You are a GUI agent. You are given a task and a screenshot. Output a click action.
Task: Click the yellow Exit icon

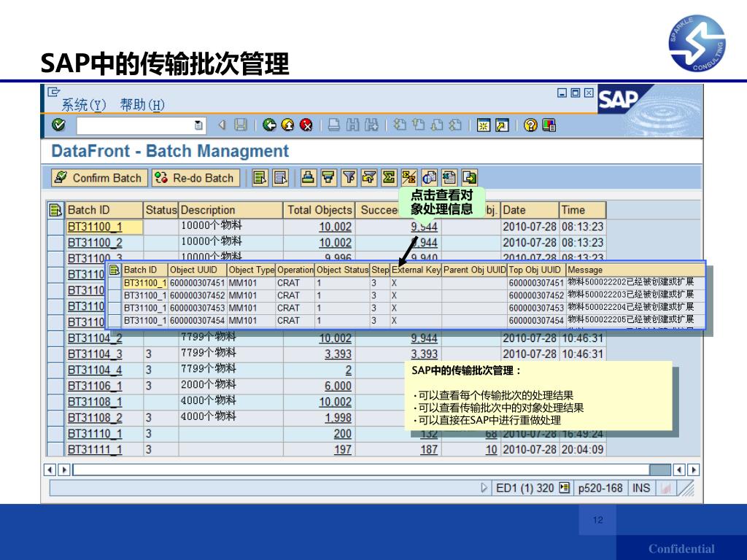click(x=287, y=125)
